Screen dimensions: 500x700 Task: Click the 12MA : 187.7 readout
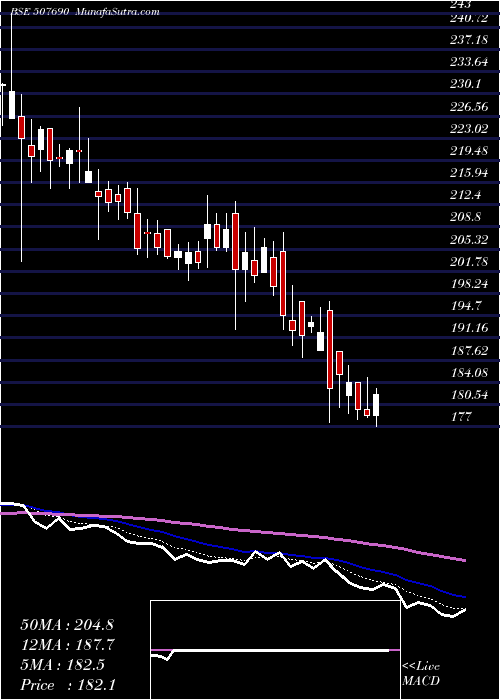67,645
